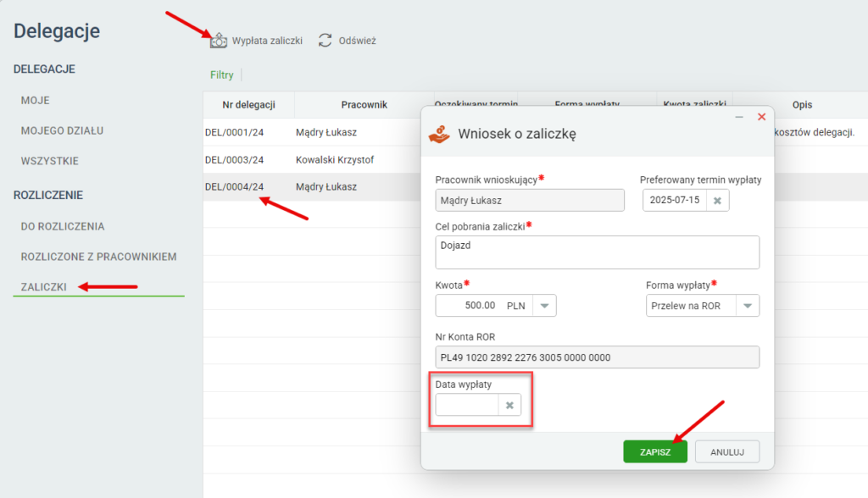Select the ZALICZKI menu item
This screenshot has height=498, width=868.
click(x=44, y=286)
